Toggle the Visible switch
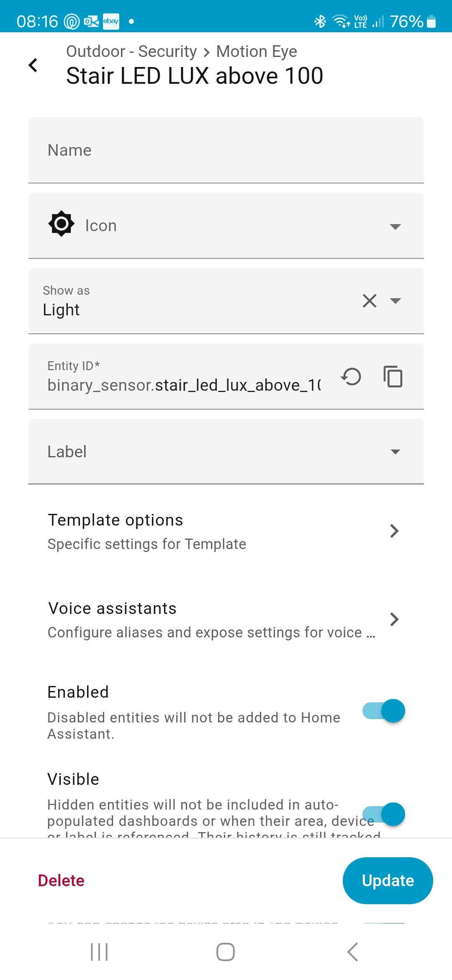 click(x=383, y=814)
